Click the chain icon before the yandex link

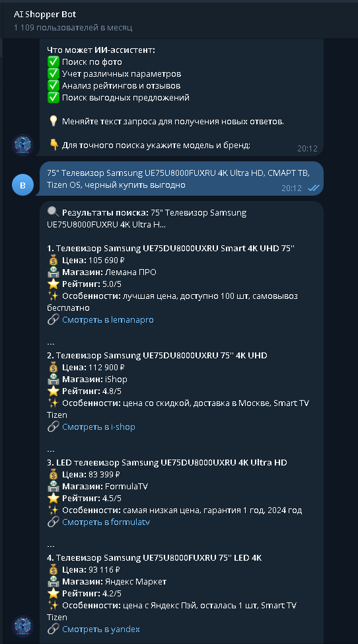pyautogui.click(x=53, y=629)
